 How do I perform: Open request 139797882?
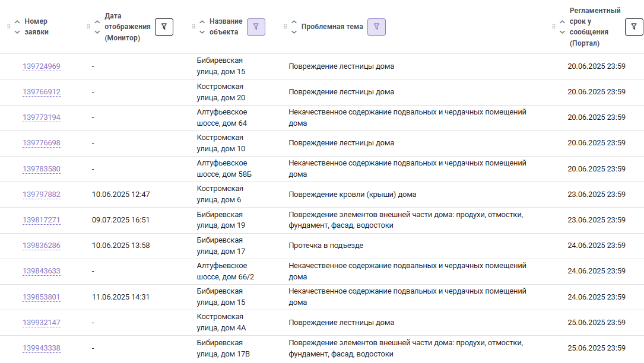click(x=42, y=195)
